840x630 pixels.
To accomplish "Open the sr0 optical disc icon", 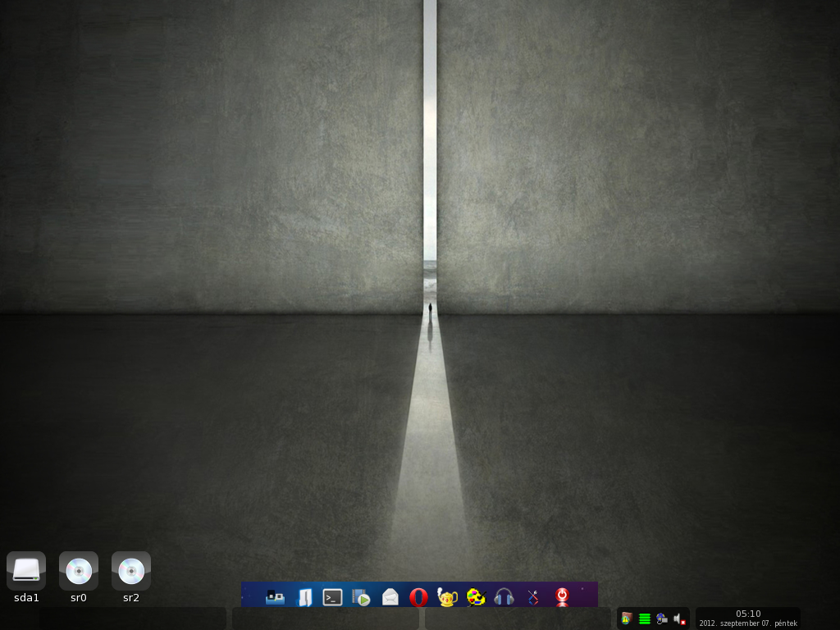I will pos(79,571).
